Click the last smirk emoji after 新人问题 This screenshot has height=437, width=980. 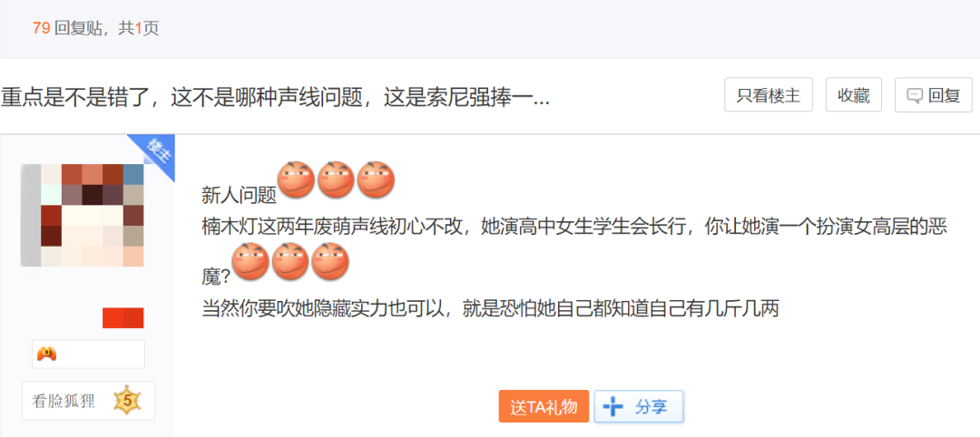[x=376, y=180]
